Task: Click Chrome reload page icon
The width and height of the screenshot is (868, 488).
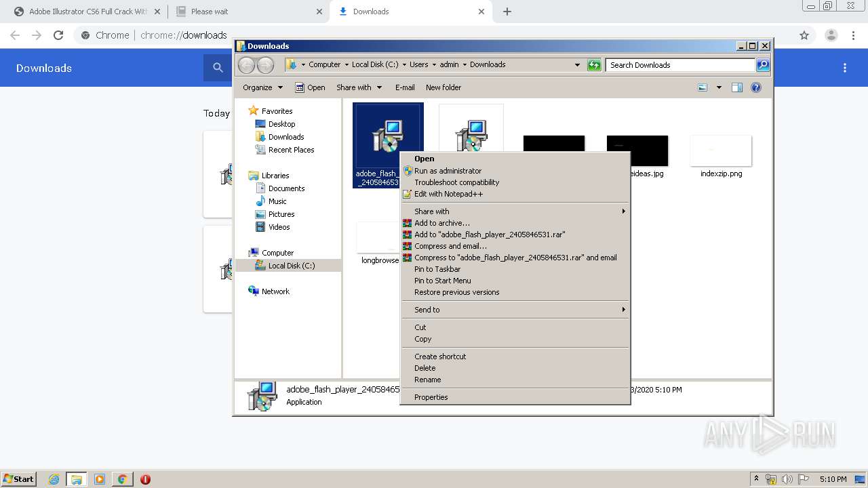Action: click(58, 35)
